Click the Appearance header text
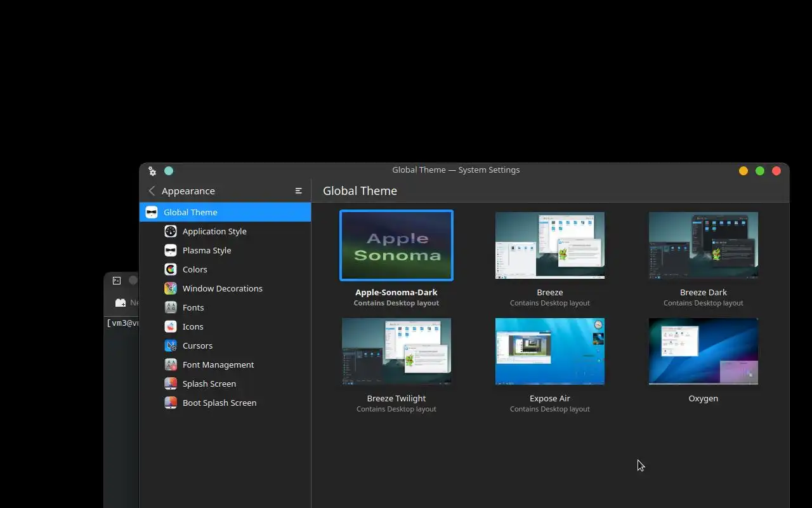 pyautogui.click(x=188, y=190)
